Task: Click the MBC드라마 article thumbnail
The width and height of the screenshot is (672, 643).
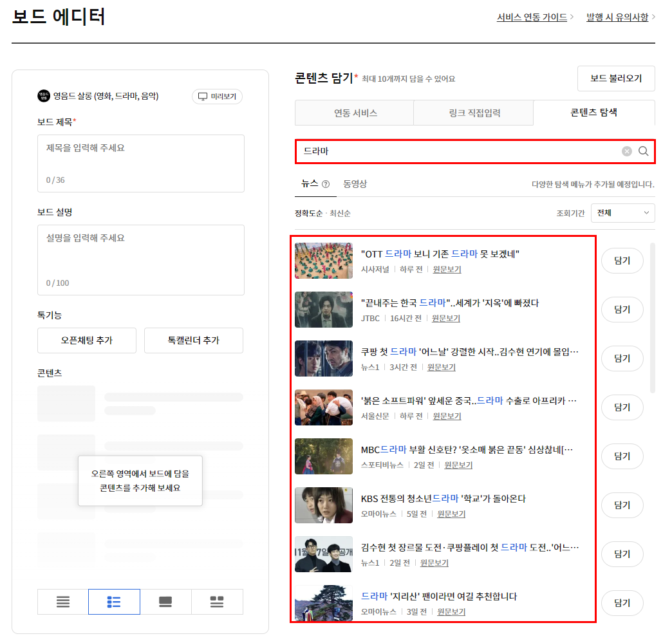Action: (x=324, y=456)
